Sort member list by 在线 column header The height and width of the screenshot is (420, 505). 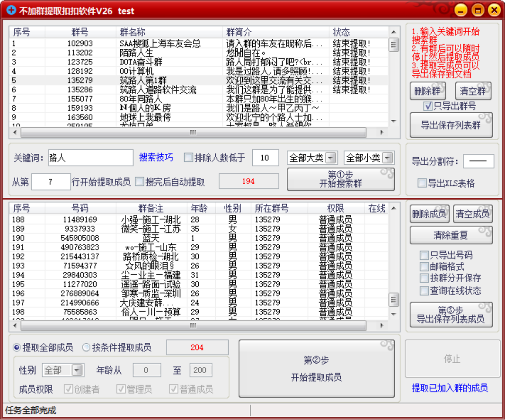[376, 208]
